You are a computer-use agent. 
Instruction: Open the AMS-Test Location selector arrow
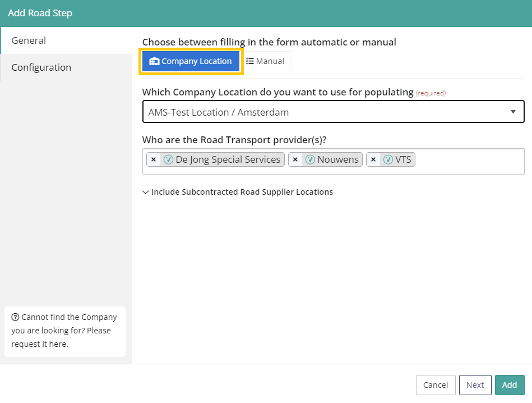pos(513,112)
